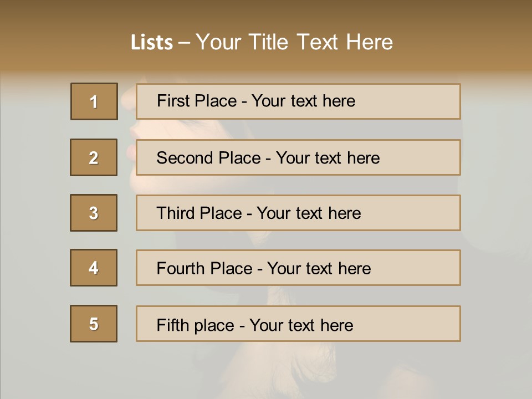This screenshot has width=532, height=399.
Task: Select the number 2 square
Action: (94, 157)
